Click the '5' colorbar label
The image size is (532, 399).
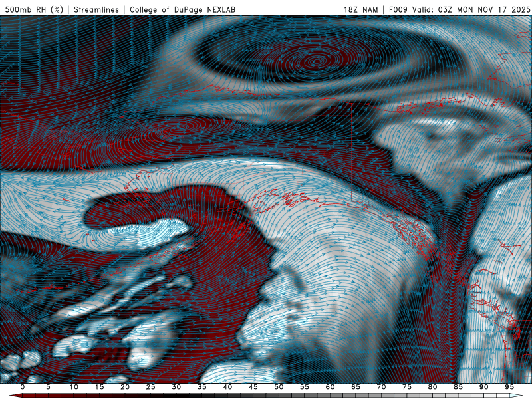(x=48, y=387)
